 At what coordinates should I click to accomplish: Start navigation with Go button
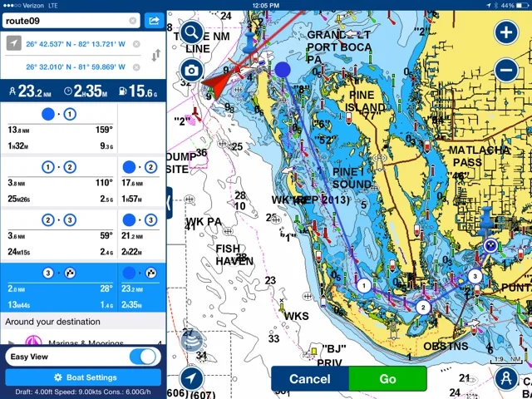coord(388,379)
